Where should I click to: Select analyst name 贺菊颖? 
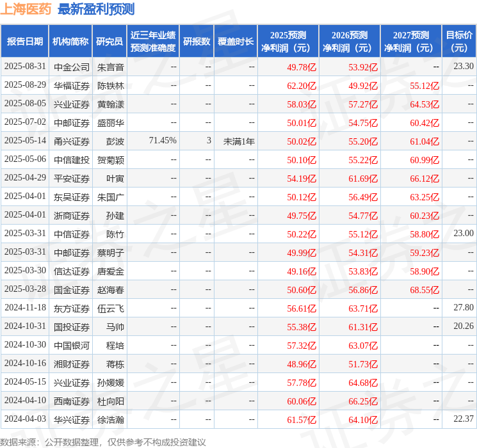[111, 159]
